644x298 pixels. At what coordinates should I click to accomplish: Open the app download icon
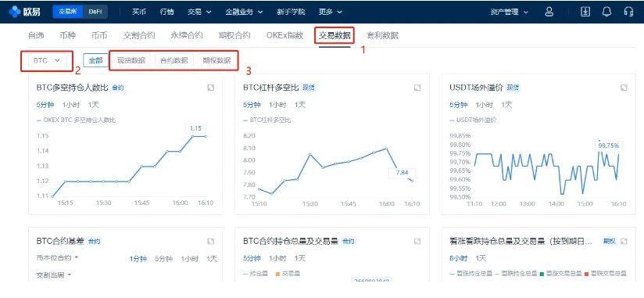[585, 12]
